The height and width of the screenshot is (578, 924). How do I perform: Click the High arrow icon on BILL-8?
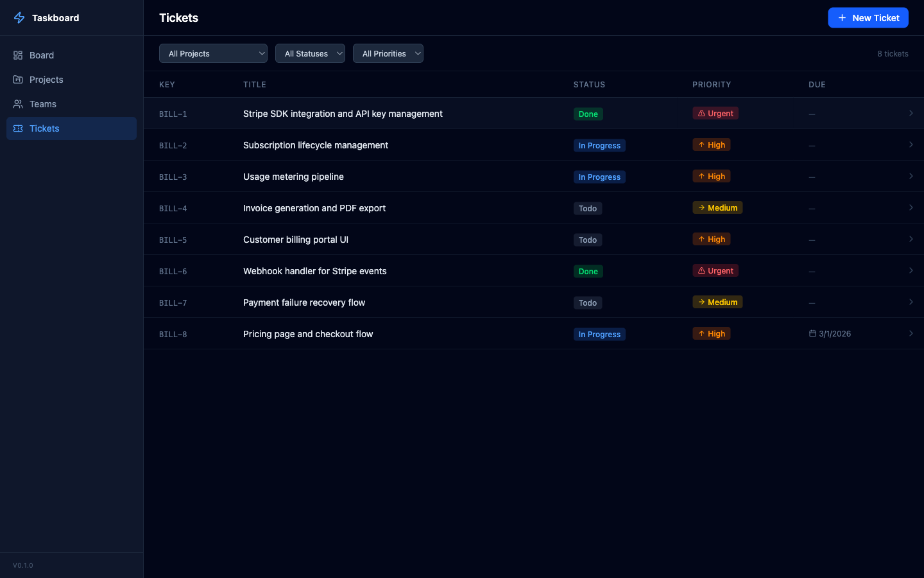701,333
